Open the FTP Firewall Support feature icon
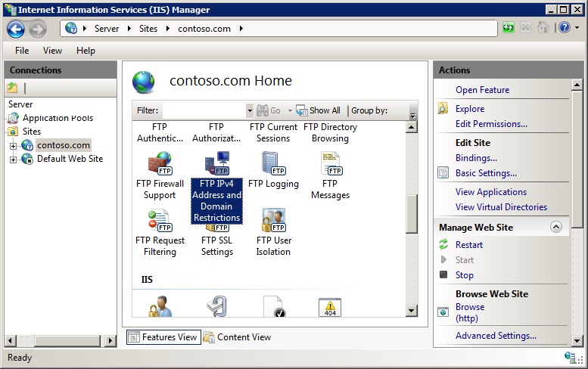This screenshot has height=369, width=588. tap(160, 164)
